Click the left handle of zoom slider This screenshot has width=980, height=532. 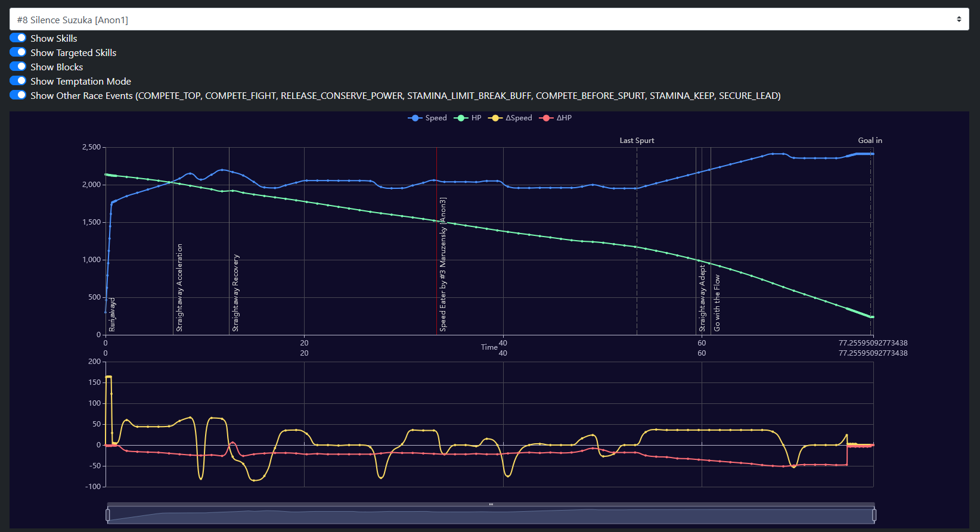pyautogui.click(x=108, y=515)
